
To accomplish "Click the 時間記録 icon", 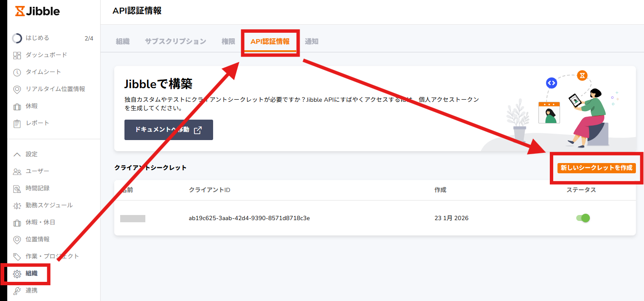I will click(x=17, y=189).
